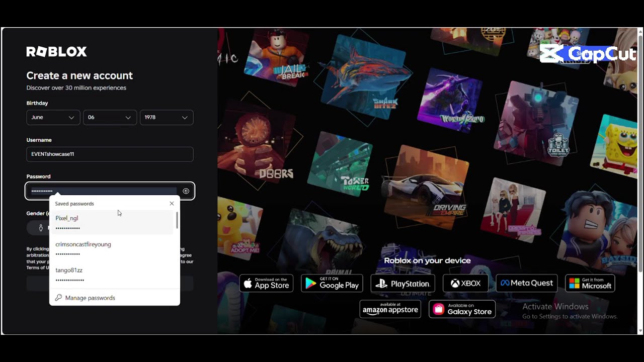644x362 pixels.
Task: Click the Amazon Appstore badge
Action: (x=390, y=309)
